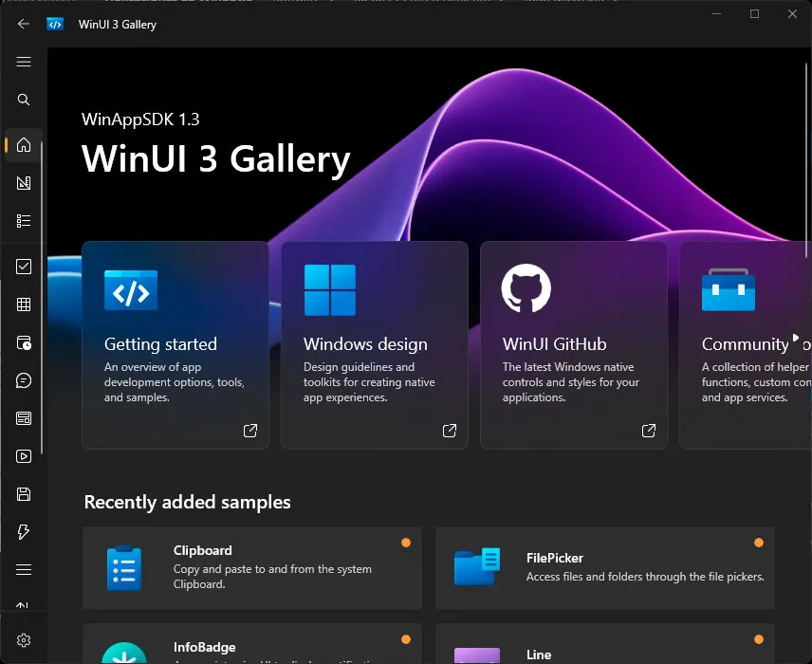
Task: Open the All samples list icon
Action: pos(24,221)
